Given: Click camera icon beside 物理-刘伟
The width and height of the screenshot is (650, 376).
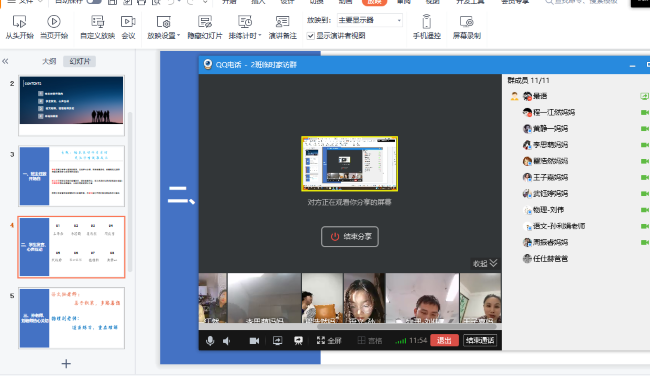Looking at the screenshot, I should click(645, 210).
